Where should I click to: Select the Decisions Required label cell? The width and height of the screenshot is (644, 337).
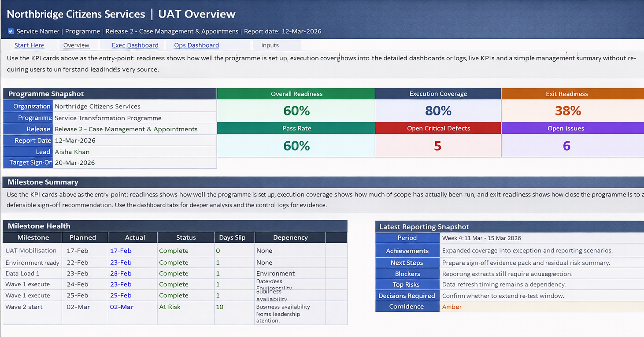click(407, 296)
